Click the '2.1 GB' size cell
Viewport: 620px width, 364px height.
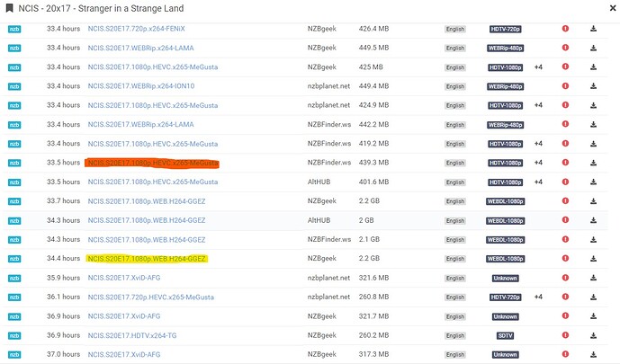coord(369,239)
